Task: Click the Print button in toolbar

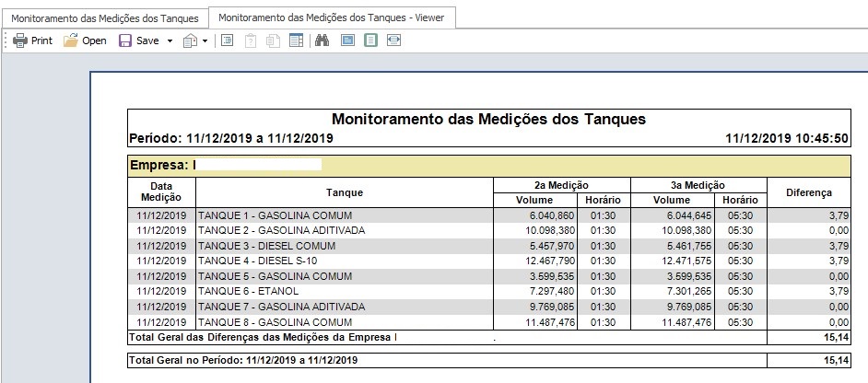Action: (x=32, y=41)
